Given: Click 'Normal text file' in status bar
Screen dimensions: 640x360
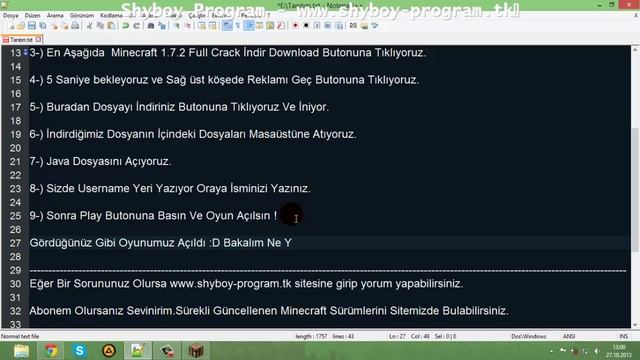Looking at the screenshot, I should 20,336.
